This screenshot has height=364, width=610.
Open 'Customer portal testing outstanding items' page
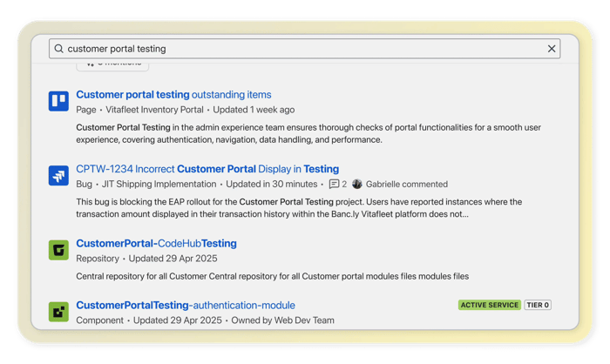click(x=173, y=94)
